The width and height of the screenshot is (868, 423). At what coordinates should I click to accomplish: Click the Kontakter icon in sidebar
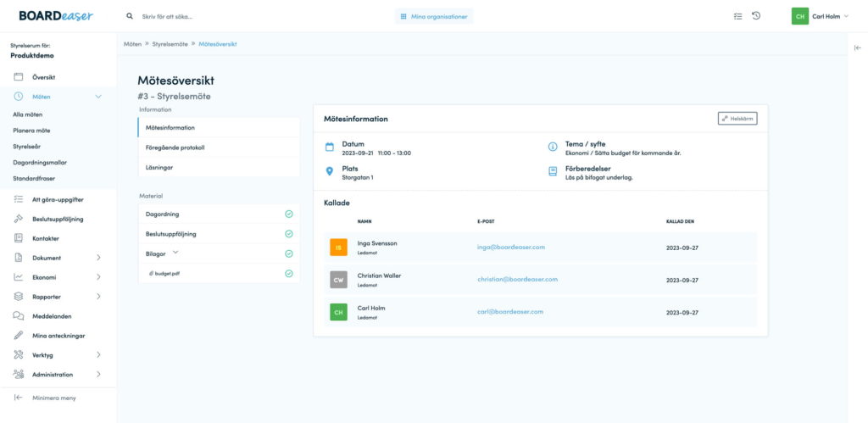coord(18,238)
